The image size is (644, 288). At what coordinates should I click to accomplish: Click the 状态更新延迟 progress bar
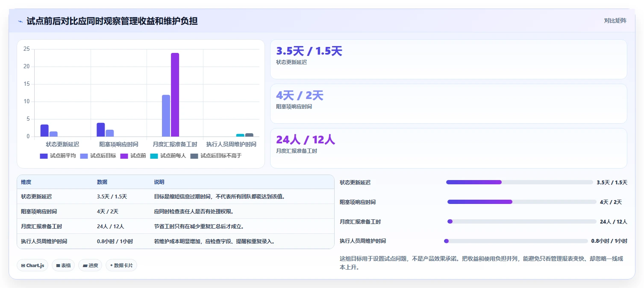click(520, 182)
